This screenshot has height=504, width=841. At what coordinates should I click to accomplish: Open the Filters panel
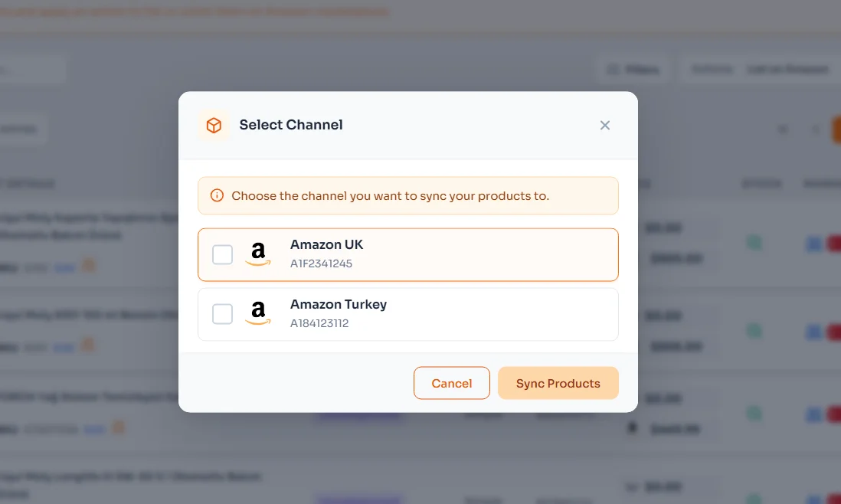pyautogui.click(x=632, y=69)
